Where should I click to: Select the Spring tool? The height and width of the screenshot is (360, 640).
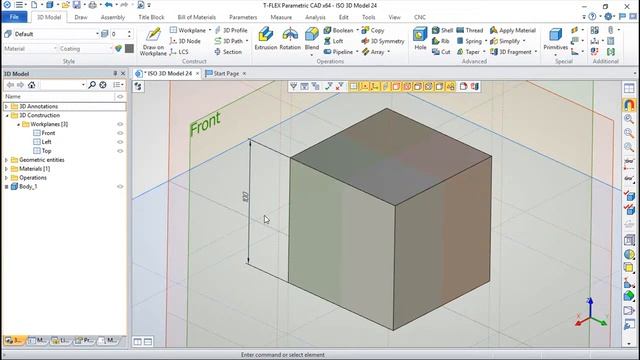tap(469, 41)
